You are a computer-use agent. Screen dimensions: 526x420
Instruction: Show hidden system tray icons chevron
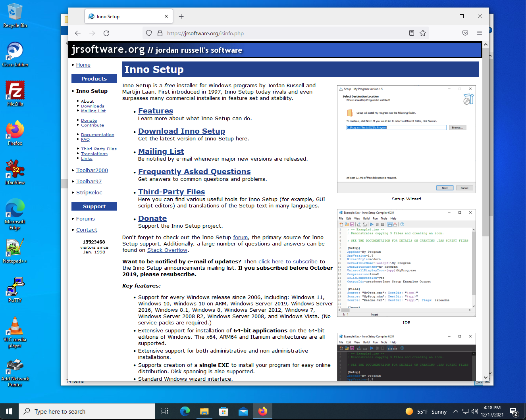click(456, 411)
